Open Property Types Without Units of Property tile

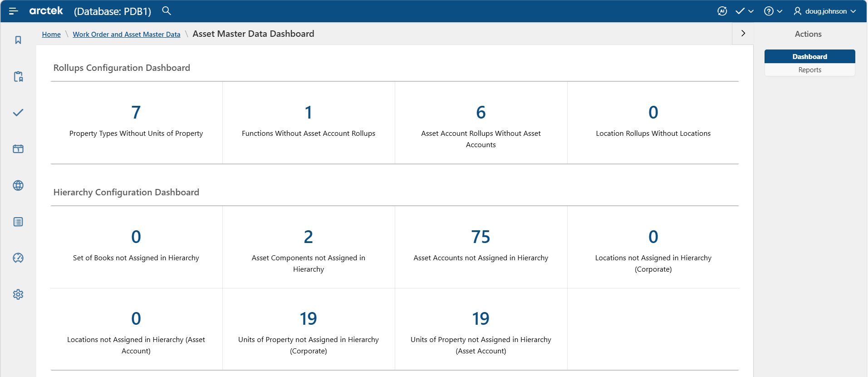click(x=136, y=123)
